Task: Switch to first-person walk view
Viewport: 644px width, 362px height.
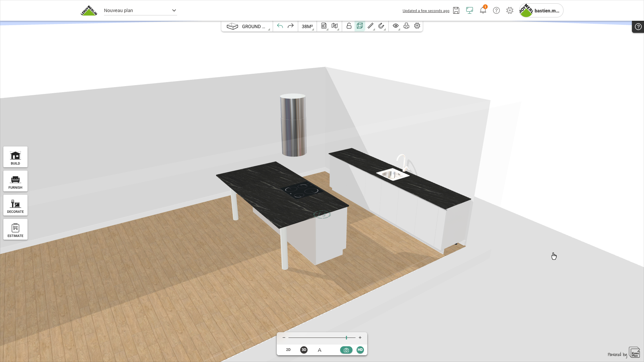Action: pyautogui.click(x=320, y=350)
